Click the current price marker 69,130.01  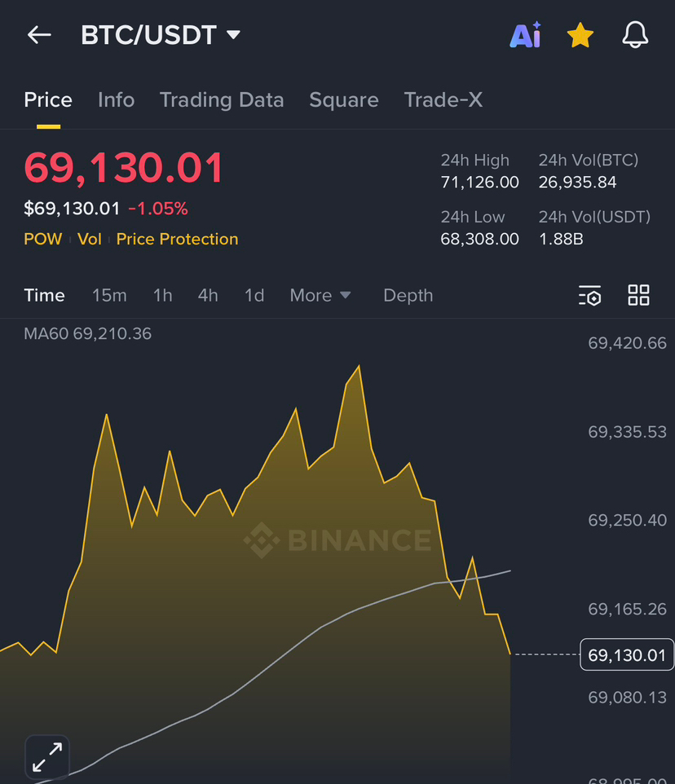point(627,655)
